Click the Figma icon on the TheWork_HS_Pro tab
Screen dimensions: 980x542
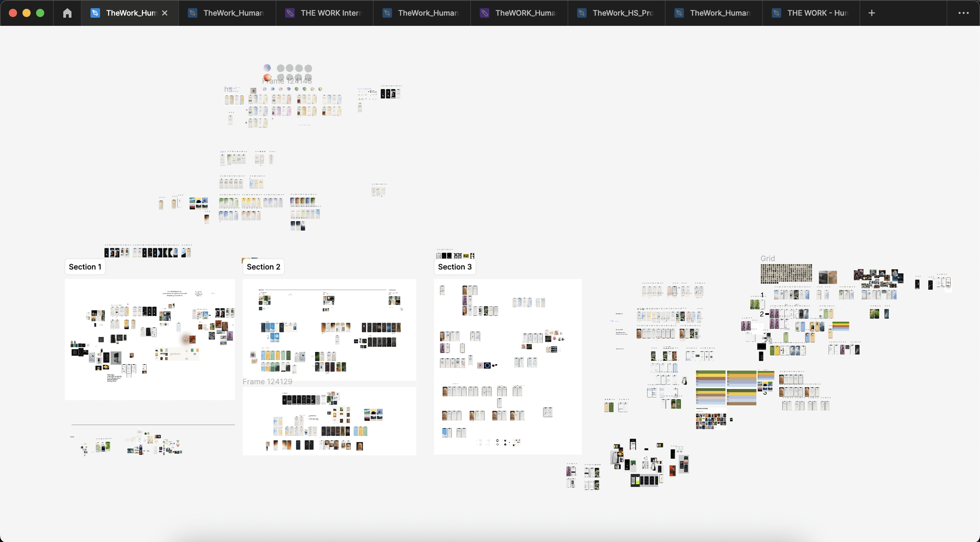pyautogui.click(x=581, y=13)
